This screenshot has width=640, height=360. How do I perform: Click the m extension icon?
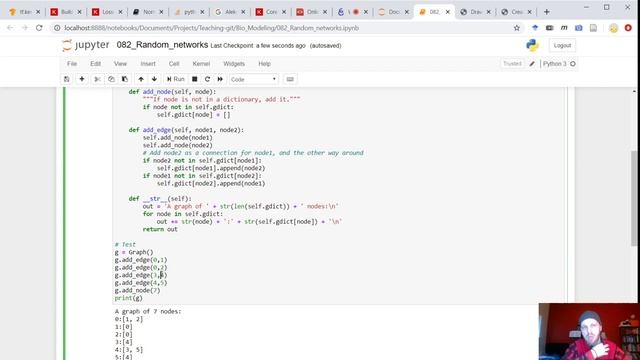[564, 28]
